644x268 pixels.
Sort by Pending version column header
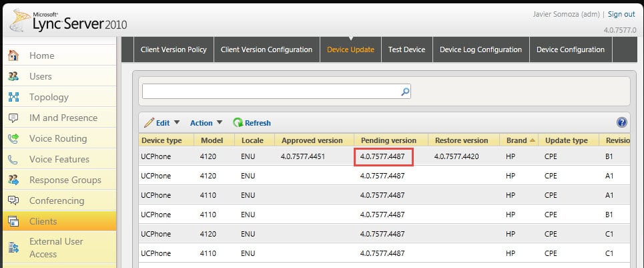coord(391,140)
